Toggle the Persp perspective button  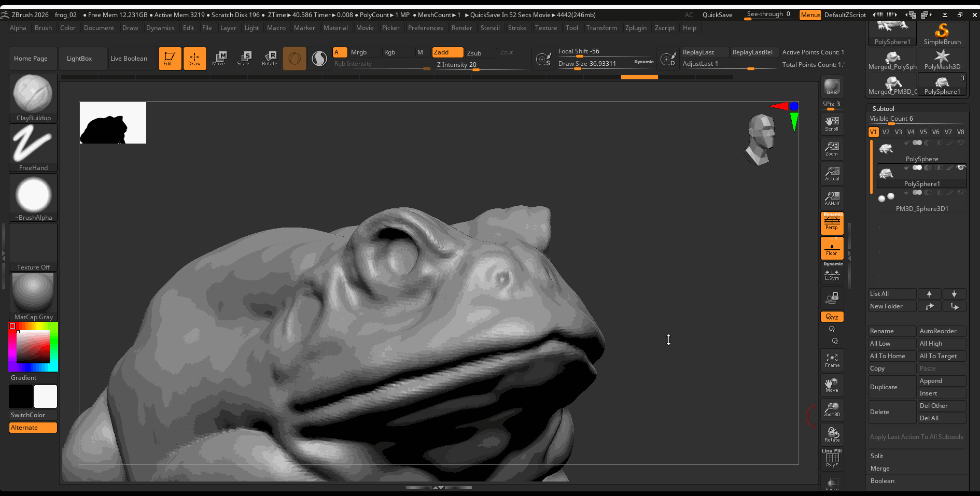point(832,223)
